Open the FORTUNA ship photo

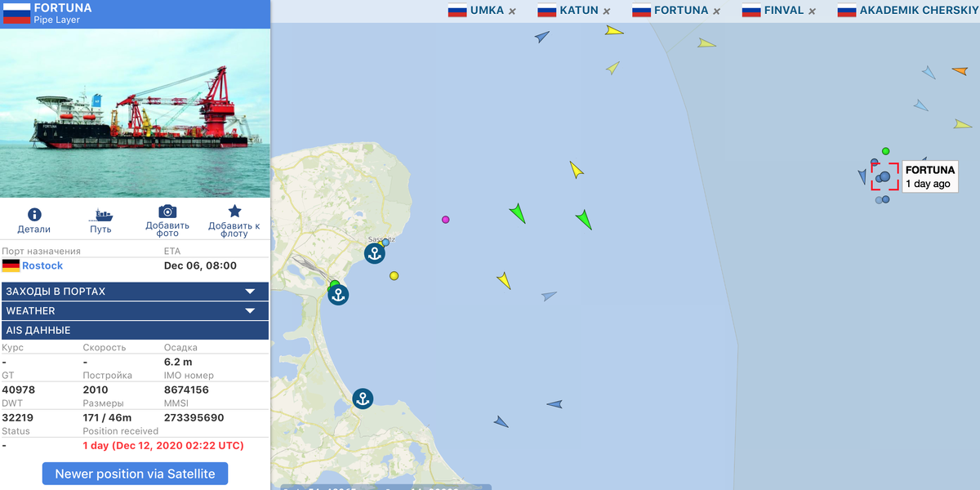pos(135,113)
